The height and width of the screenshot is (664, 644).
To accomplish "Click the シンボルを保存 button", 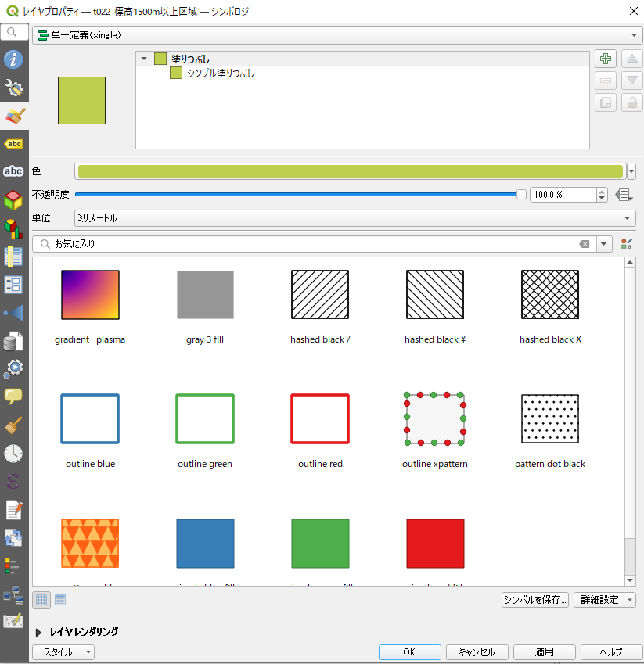I will [x=535, y=600].
